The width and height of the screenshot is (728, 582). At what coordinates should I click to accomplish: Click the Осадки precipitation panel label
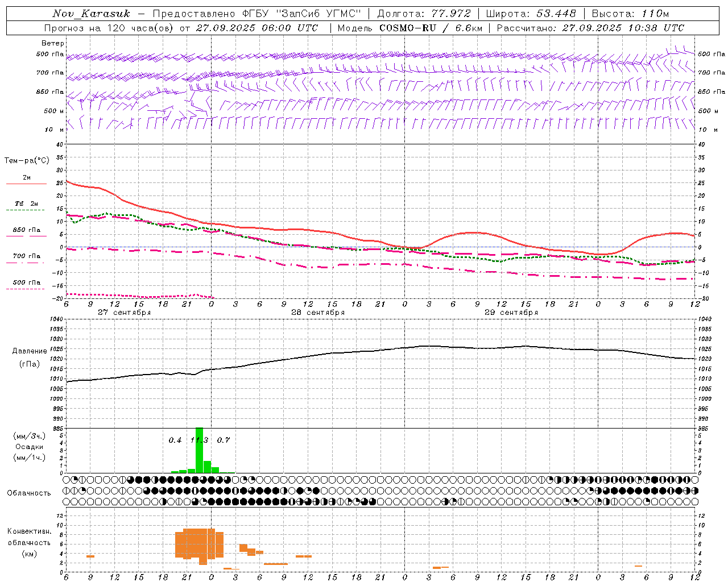click(x=29, y=447)
